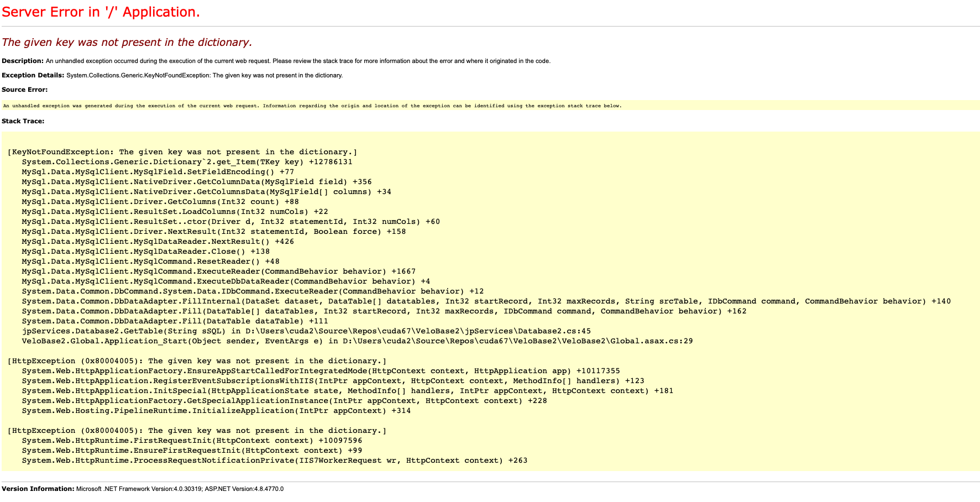The image size is (980, 502).
Task: Click the 'Description:' label
Action: point(23,61)
